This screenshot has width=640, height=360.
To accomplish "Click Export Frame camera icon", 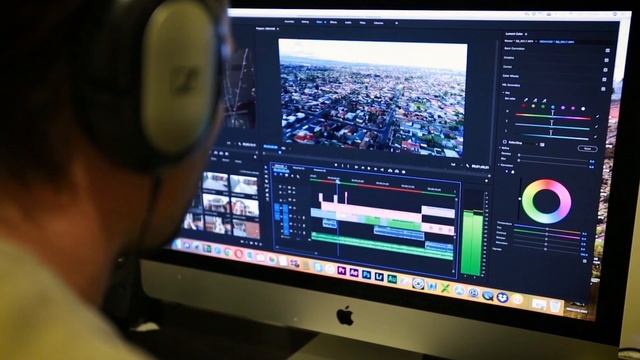I will point(403,172).
